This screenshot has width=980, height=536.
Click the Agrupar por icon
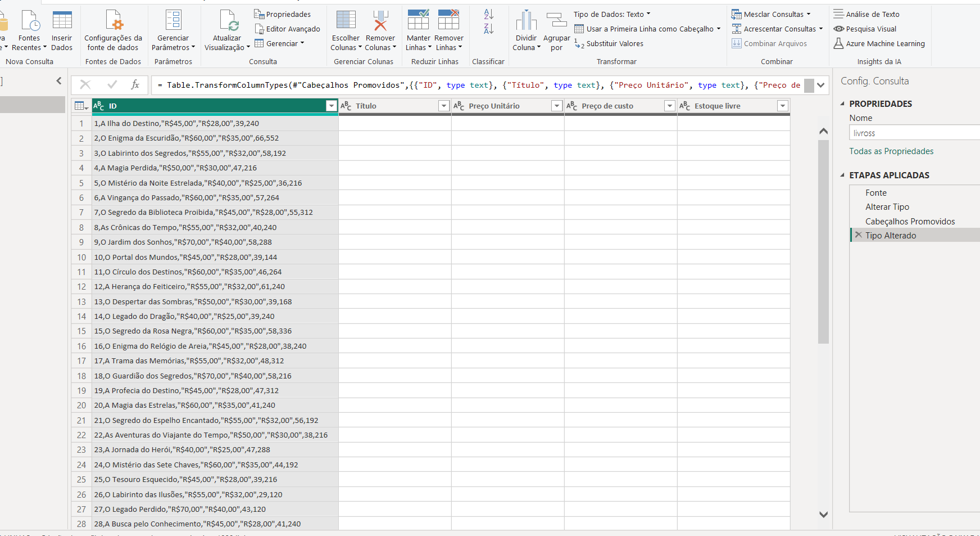[x=557, y=20]
